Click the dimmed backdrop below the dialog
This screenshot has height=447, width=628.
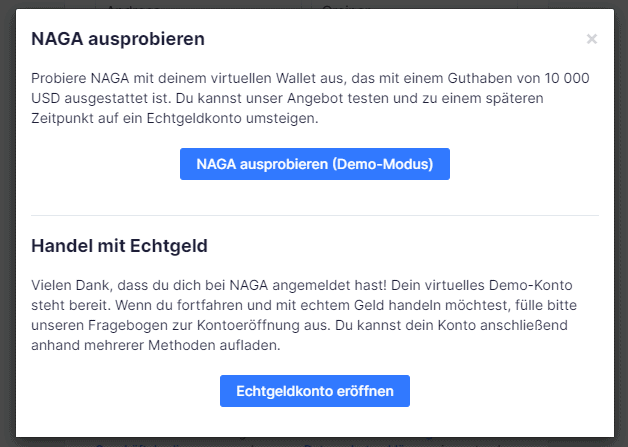pyautogui.click(x=314, y=442)
